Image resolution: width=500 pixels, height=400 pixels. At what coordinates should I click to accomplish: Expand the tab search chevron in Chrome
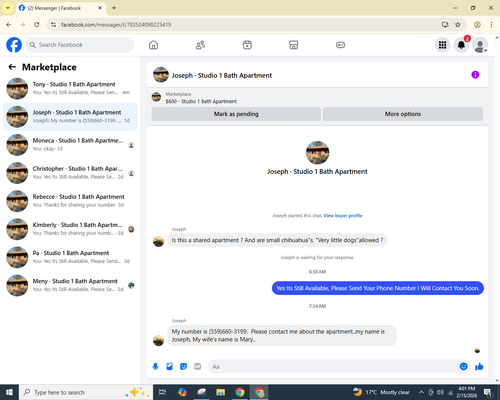point(8,8)
